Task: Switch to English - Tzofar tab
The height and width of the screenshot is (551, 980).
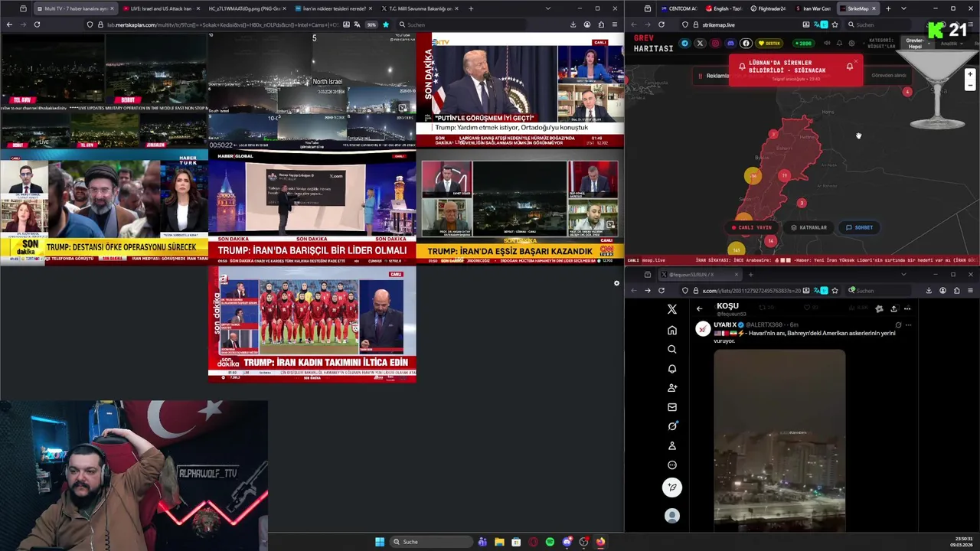Action: pyautogui.click(x=723, y=8)
